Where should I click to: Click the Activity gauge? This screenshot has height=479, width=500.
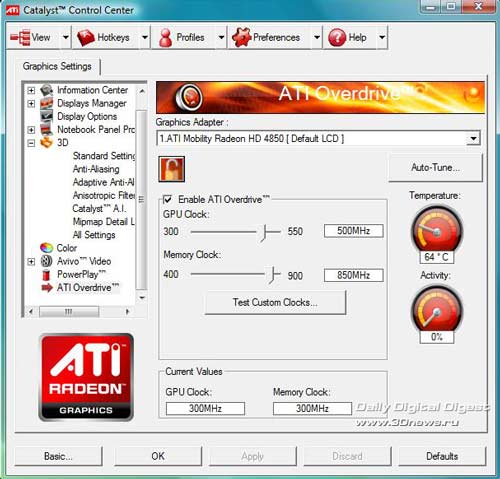coord(437,310)
